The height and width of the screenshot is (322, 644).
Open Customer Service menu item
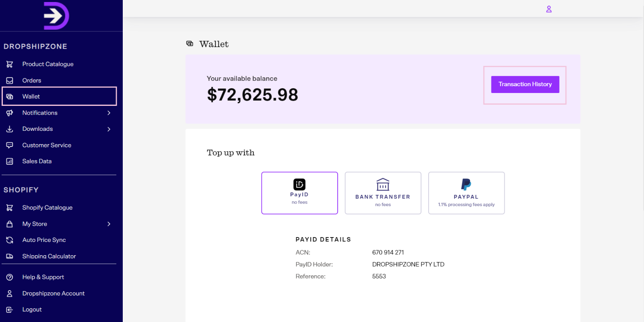click(47, 145)
